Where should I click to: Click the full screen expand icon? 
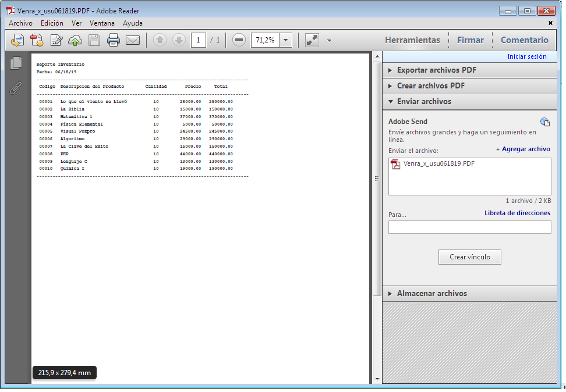(x=312, y=40)
